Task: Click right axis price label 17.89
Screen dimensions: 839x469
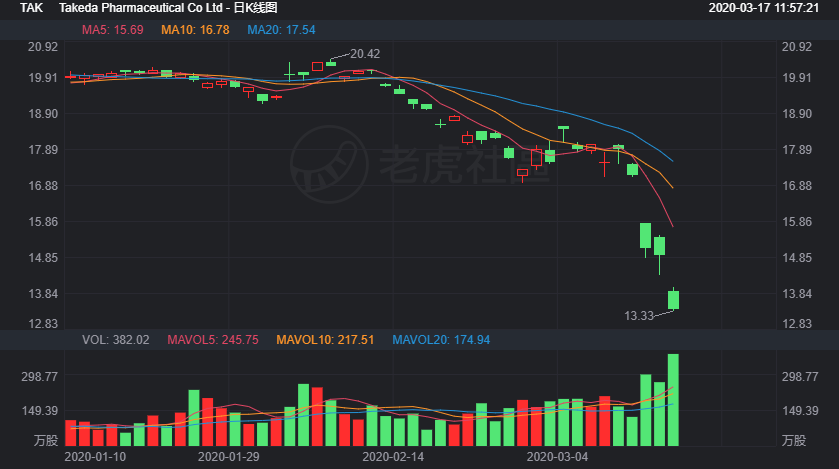Action: (797, 150)
